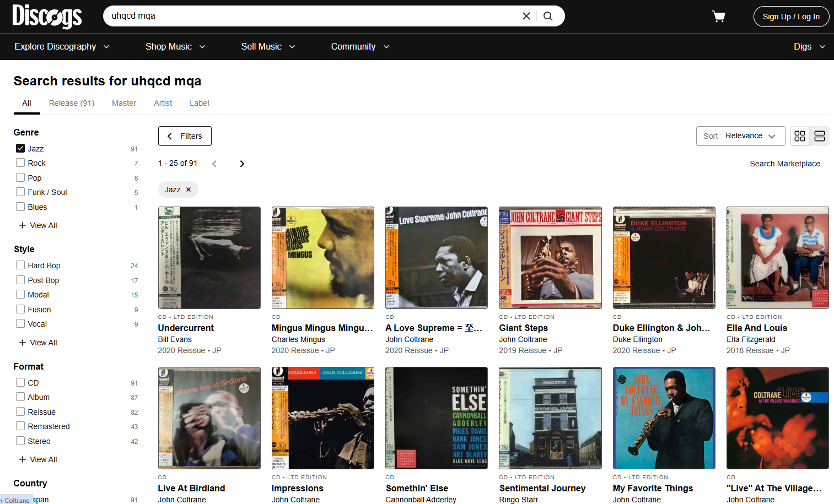Enable the Funk / Soul filter
Image resolution: width=834 pixels, height=504 pixels.
point(20,192)
